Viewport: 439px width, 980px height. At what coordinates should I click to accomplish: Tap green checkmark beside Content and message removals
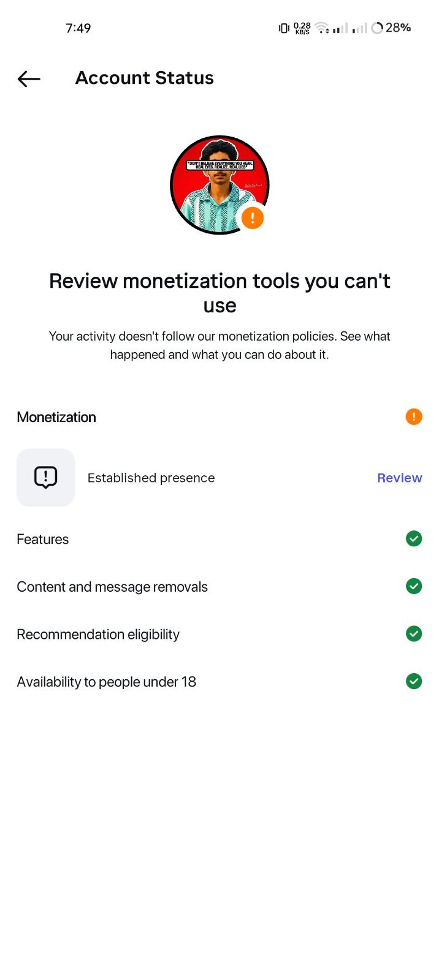(414, 586)
